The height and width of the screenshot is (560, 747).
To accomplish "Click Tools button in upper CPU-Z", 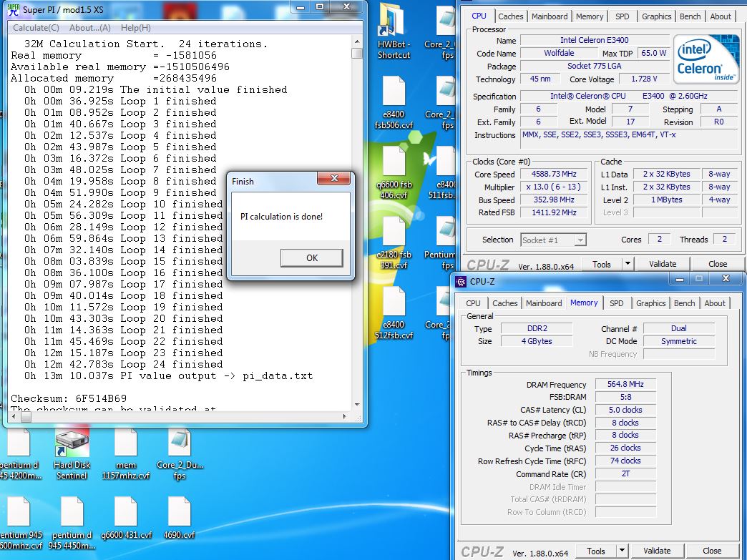I will [601, 264].
